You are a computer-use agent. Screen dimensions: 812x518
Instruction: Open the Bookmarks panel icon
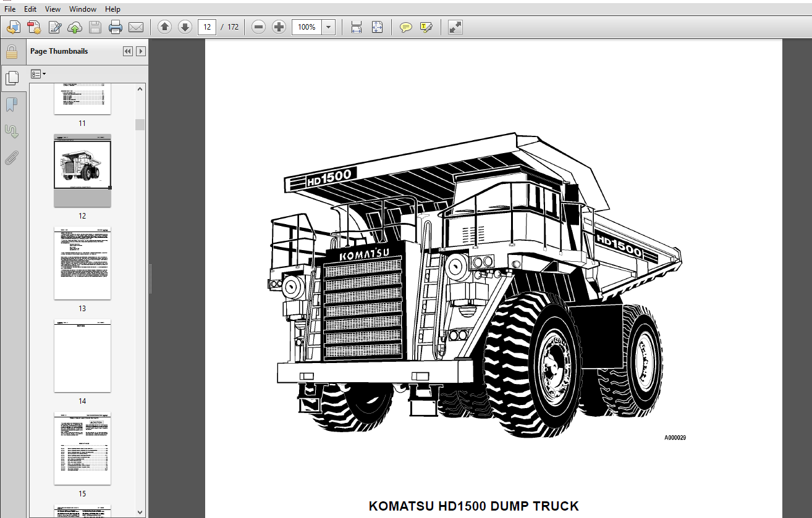12,105
